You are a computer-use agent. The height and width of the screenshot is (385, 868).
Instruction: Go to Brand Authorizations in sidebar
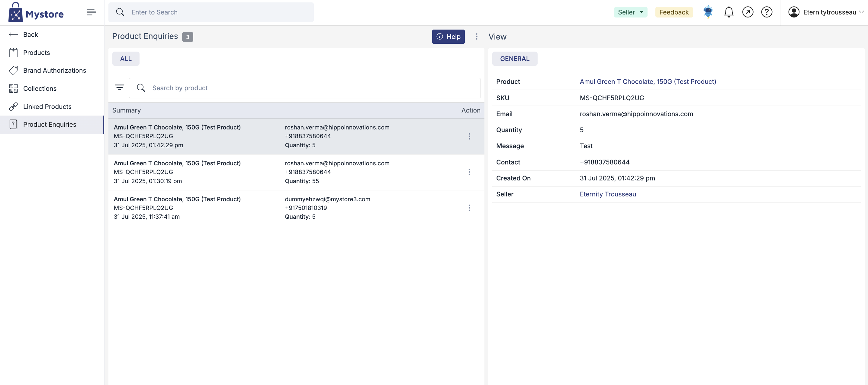(x=54, y=71)
